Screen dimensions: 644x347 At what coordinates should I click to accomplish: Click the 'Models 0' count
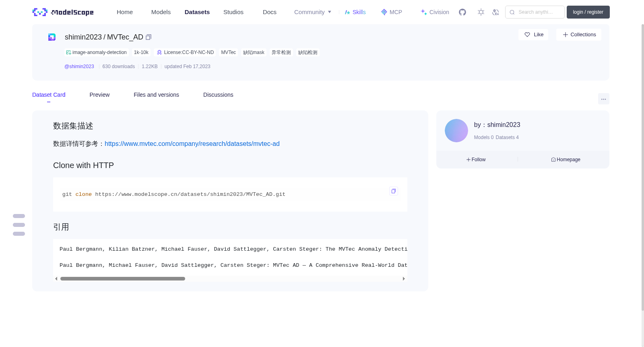coord(484,137)
